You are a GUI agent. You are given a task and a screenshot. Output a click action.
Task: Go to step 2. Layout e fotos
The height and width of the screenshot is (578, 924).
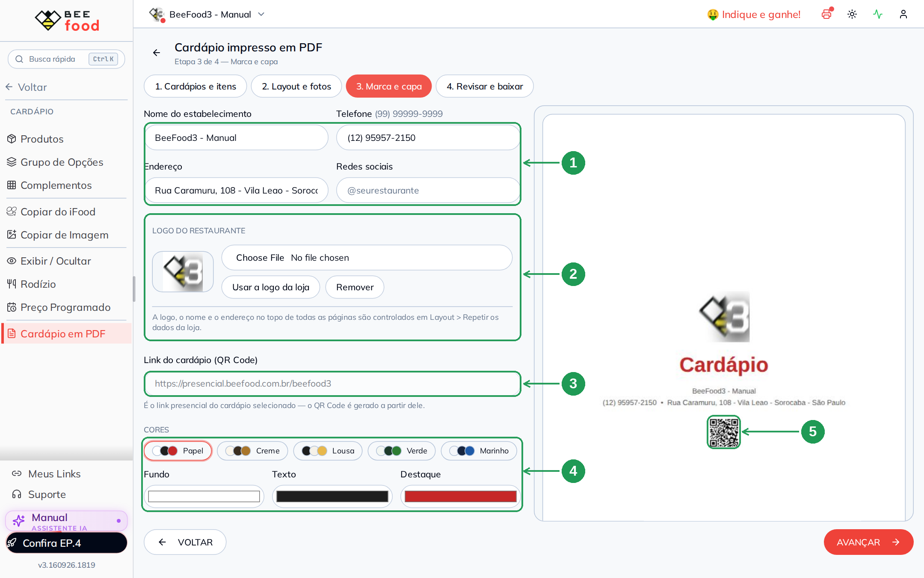point(296,86)
